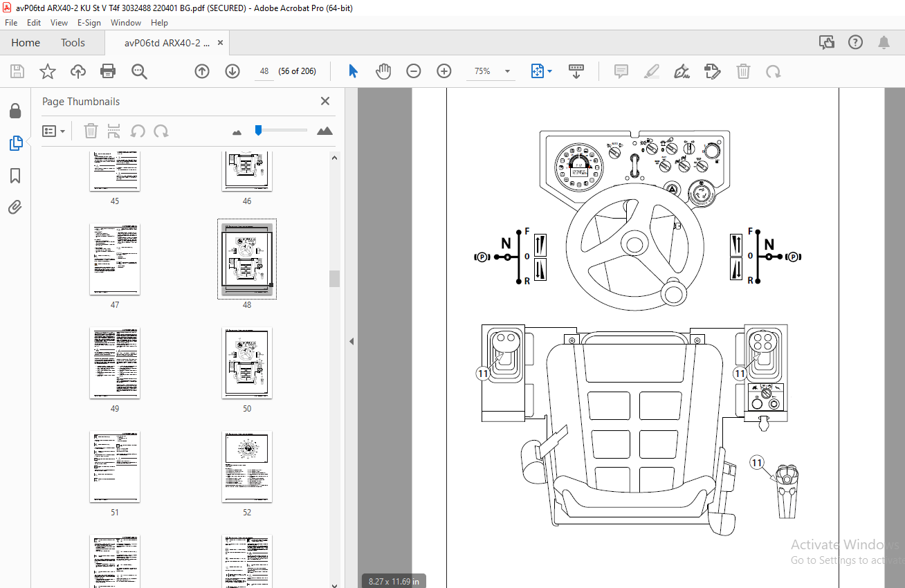Zoom out with the minus circle button
905x588 pixels.
coord(414,71)
